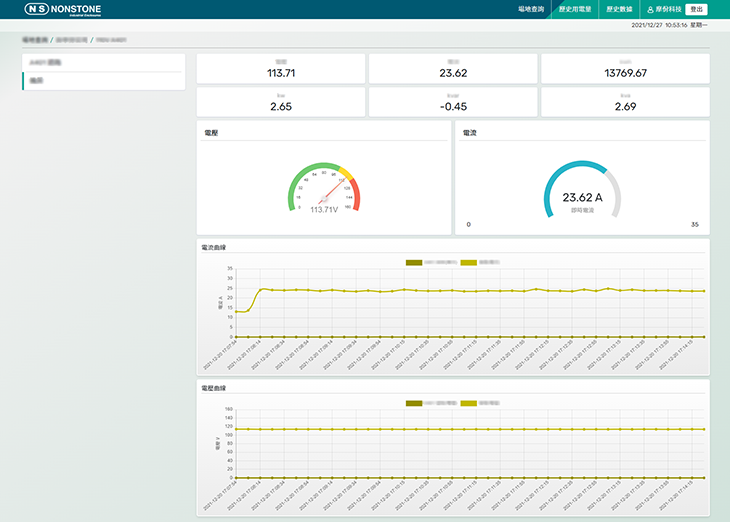Click the 摩份科技 account name
Viewport: 730px width, 522px height.
click(x=669, y=9)
